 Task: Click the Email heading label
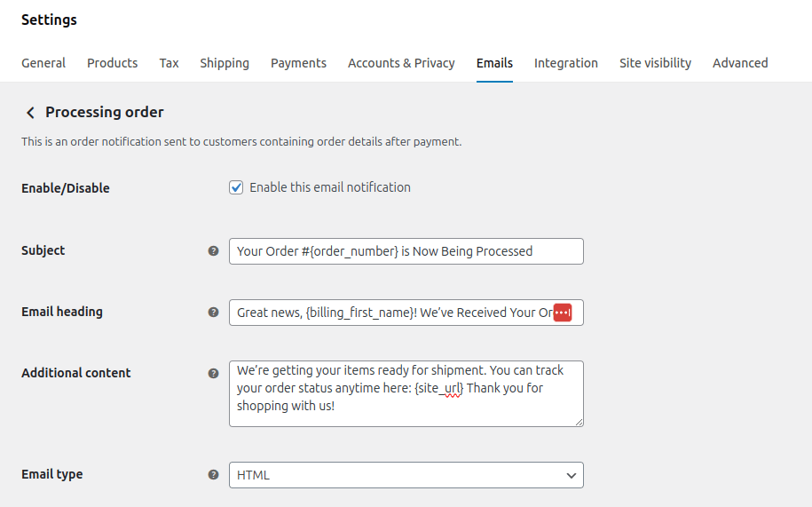62,312
